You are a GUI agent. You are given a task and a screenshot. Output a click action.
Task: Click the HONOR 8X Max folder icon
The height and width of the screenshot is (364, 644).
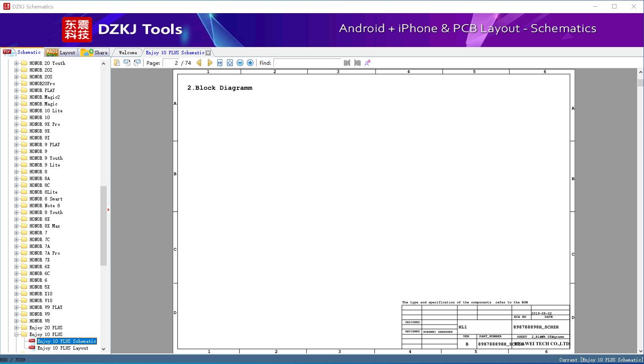pos(24,226)
